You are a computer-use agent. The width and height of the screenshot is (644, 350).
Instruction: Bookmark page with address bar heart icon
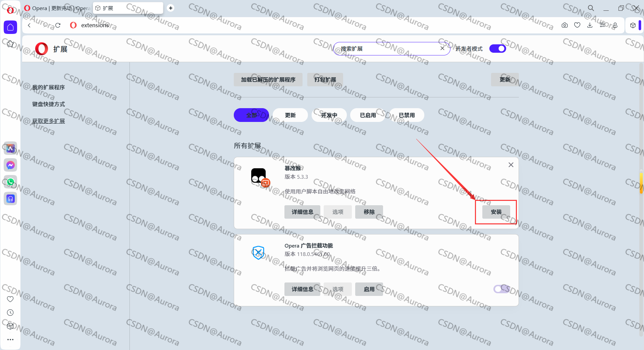pos(577,25)
